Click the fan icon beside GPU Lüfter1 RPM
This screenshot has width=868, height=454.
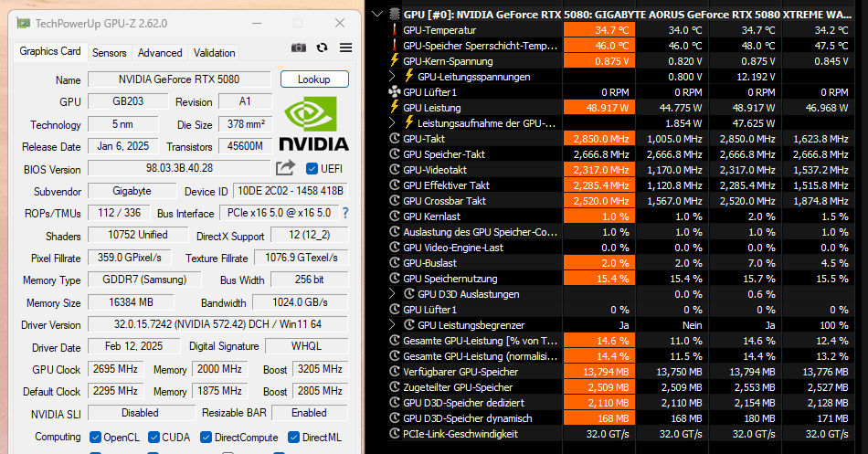[395, 92]
